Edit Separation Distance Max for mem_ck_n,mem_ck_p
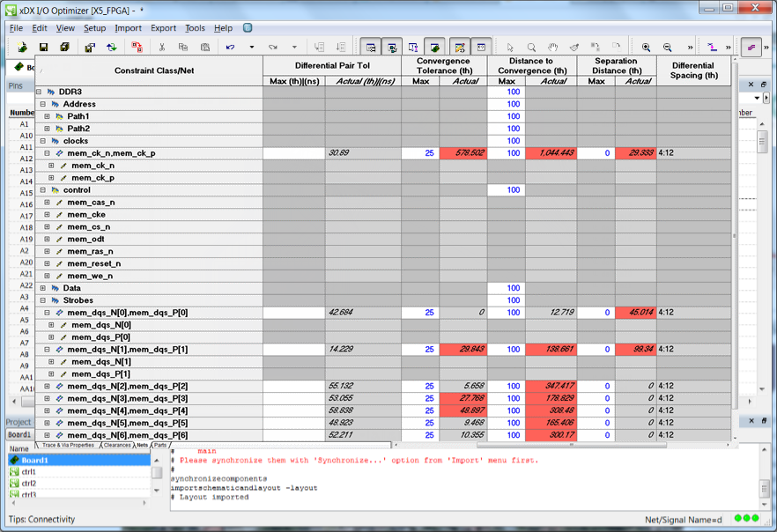 tap(596, 153)
